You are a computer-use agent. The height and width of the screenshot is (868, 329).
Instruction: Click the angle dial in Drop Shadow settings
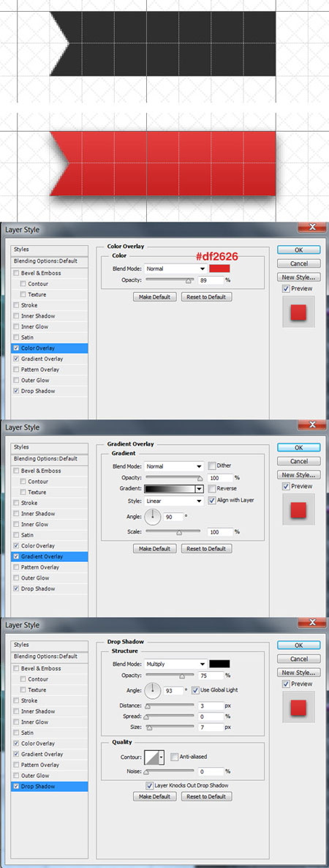[x=153, y=691]
